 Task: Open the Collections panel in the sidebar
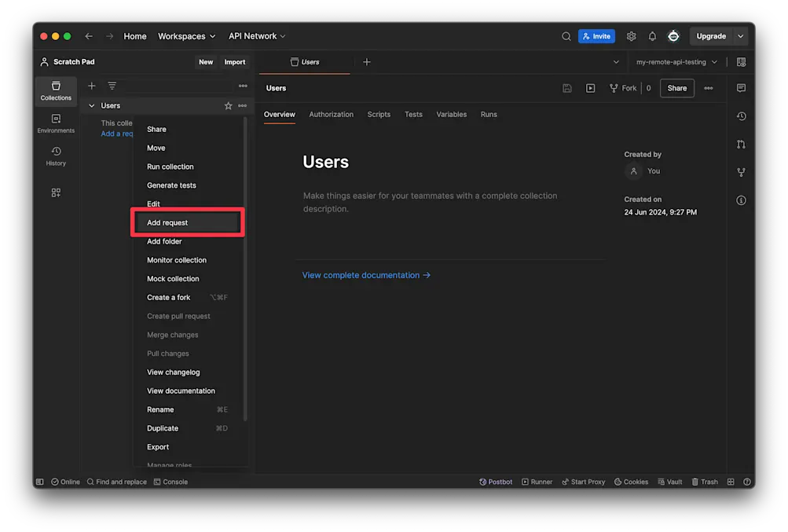pyautogui.click(x=55, y=90)
